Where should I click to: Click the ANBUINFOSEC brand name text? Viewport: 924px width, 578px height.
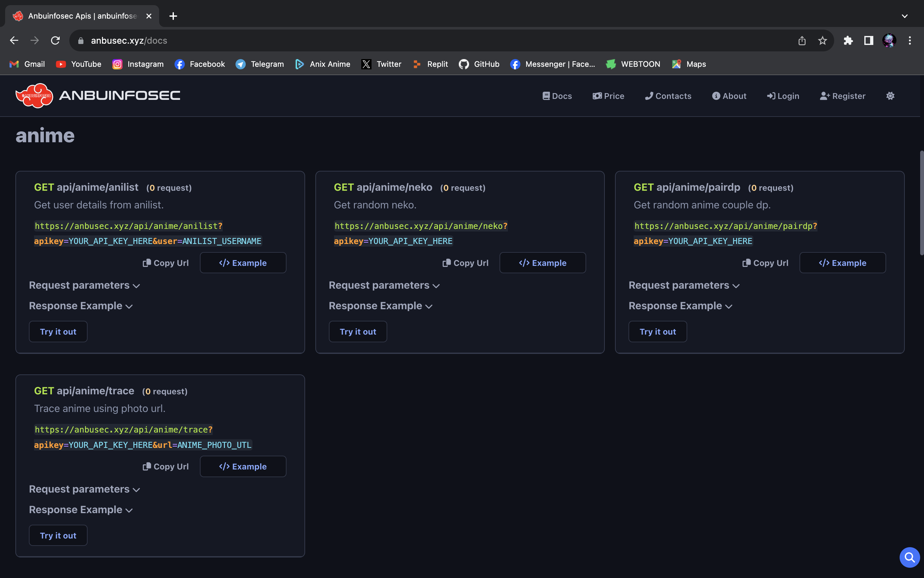[x=119, y=96]
